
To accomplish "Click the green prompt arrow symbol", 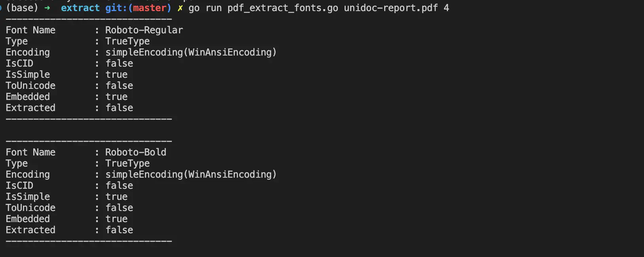I will click(47, 8).
